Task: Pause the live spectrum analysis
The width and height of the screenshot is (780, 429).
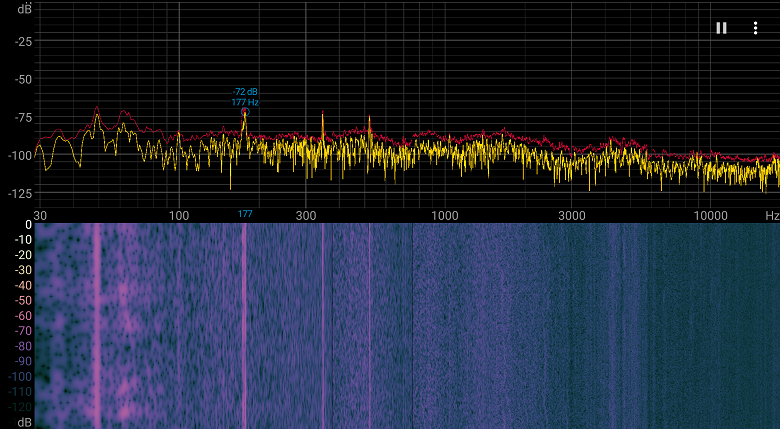Action: (721, 28)
